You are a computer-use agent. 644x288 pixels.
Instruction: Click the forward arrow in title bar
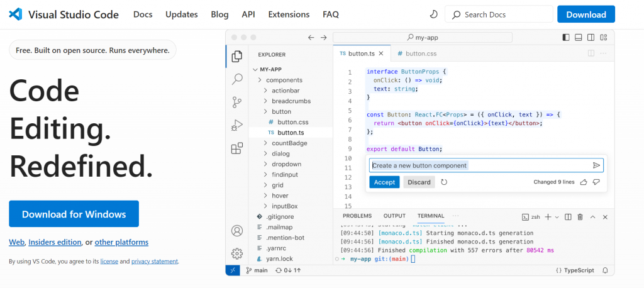coord(324,37)
